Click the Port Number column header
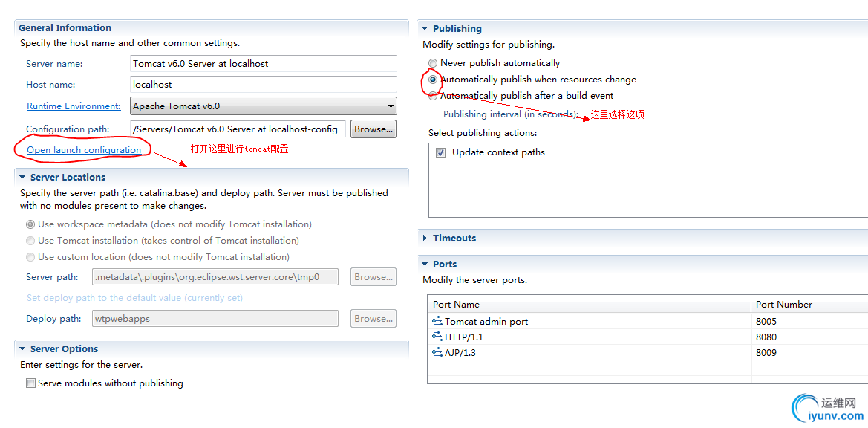 [810, 305]
